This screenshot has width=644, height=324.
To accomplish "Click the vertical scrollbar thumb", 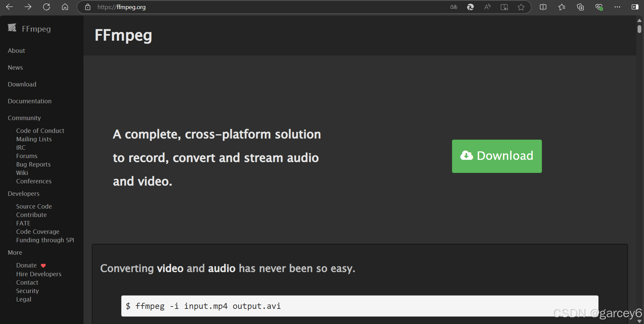I will [639, 29].
